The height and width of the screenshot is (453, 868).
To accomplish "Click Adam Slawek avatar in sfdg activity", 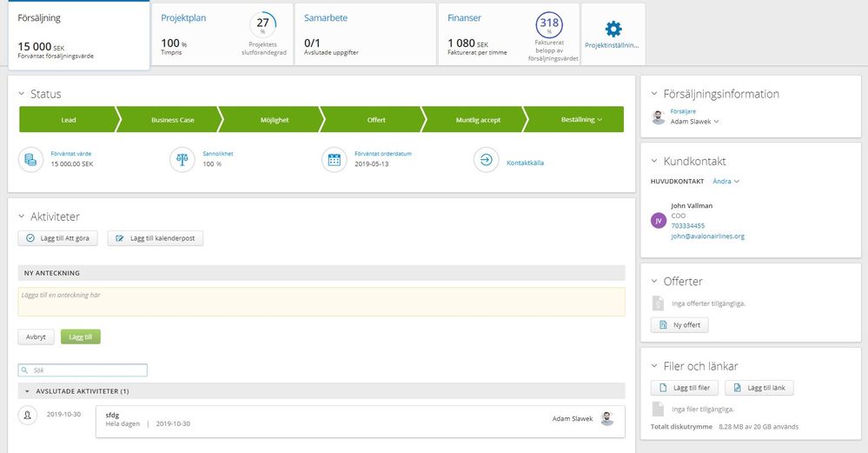I will click(607, 419).
